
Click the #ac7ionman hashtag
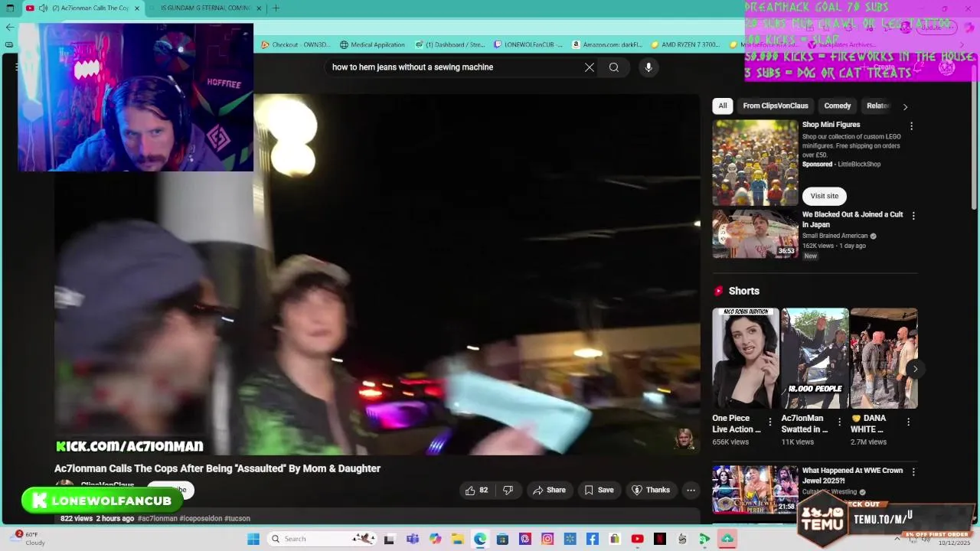(158, 519)
